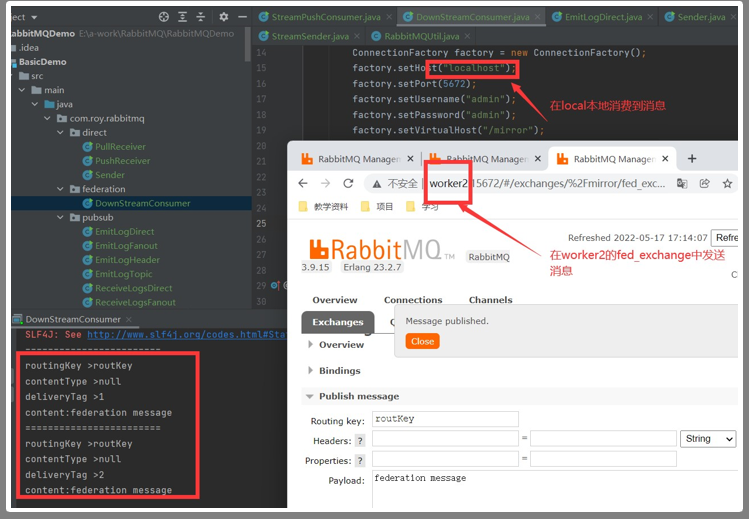Open the Overview tab in RabbitMQ
Screen dimensions: 749x519
pos(335,300)
